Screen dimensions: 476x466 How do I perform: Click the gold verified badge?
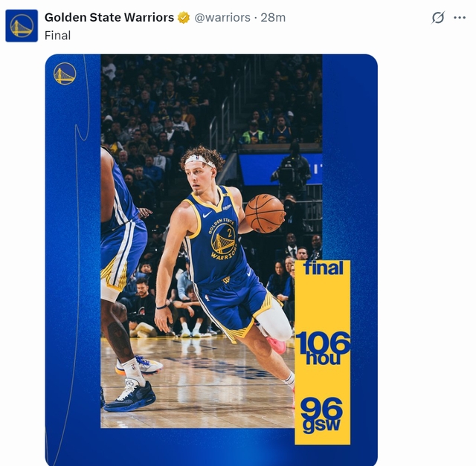(184, 18)
